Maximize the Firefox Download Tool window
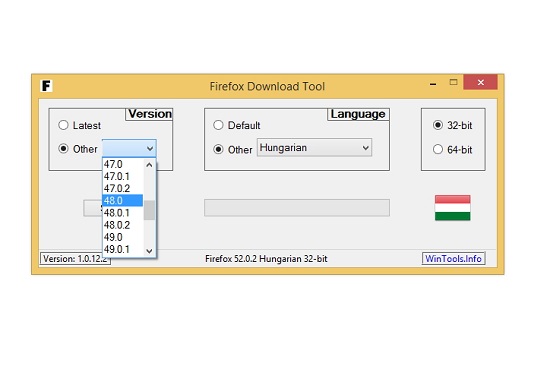550x388 pixels. tap(454, 82)
